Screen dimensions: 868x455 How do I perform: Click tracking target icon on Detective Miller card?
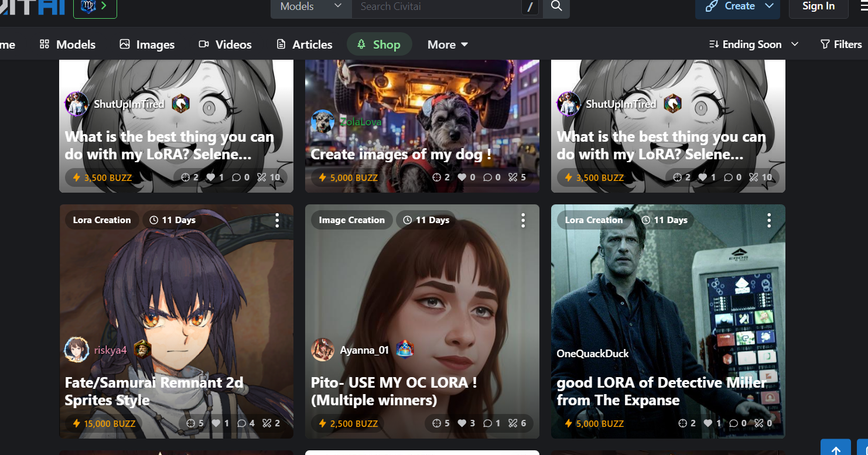point(682,423)
